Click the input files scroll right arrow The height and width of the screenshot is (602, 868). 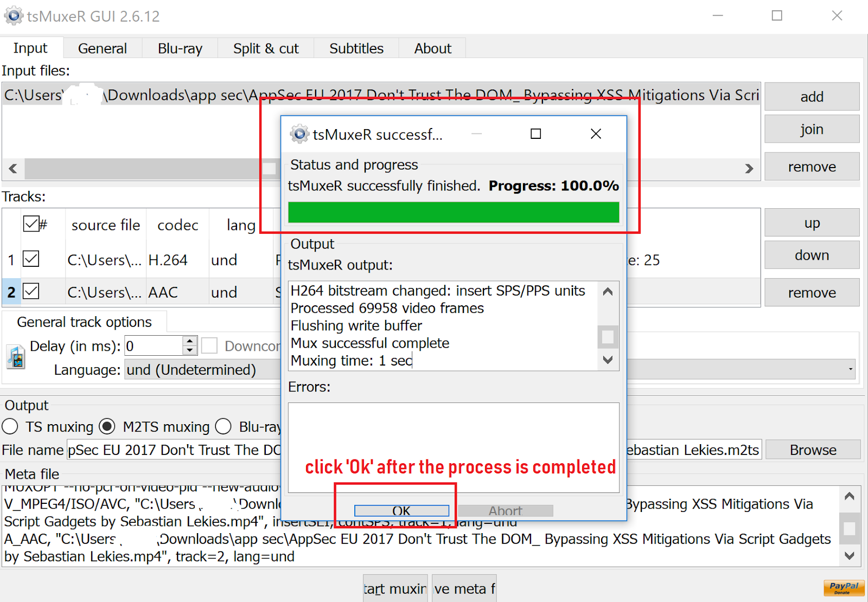click(x=749, y=169)
